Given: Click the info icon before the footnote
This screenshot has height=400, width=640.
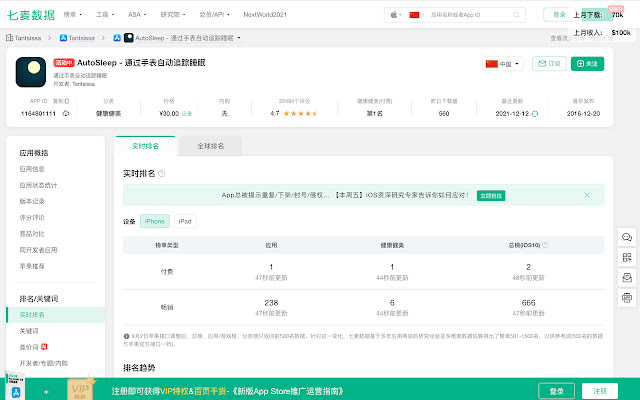Looking at the screenshot, I should click(126, 336).
